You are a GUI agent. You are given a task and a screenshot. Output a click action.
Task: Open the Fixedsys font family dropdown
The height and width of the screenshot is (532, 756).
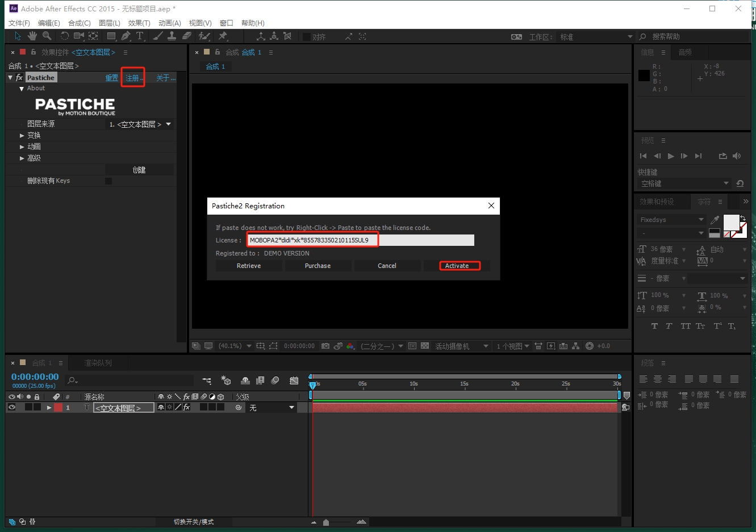[x=671, y=220]
